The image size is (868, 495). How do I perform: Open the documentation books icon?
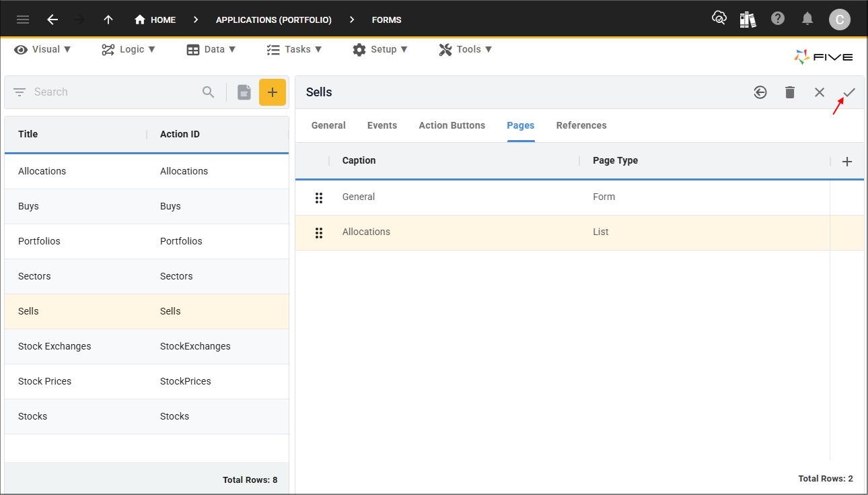pos(748,19)
